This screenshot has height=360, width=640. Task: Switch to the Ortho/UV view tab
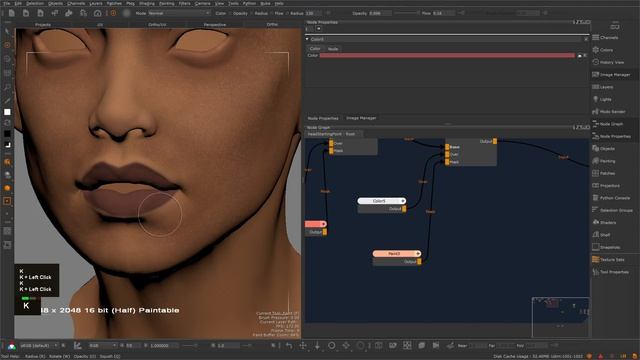tap(157, 24)
